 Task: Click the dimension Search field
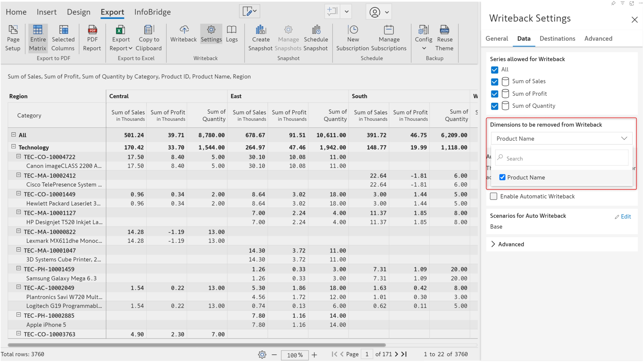tap(562, 159)
